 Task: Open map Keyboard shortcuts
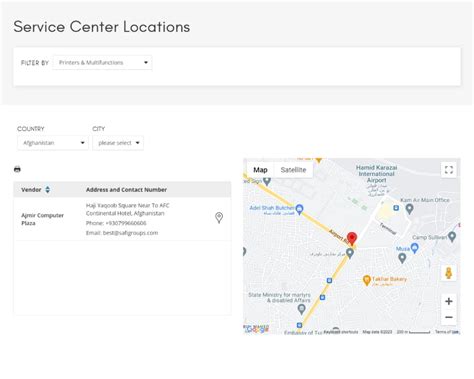point(341,332)
